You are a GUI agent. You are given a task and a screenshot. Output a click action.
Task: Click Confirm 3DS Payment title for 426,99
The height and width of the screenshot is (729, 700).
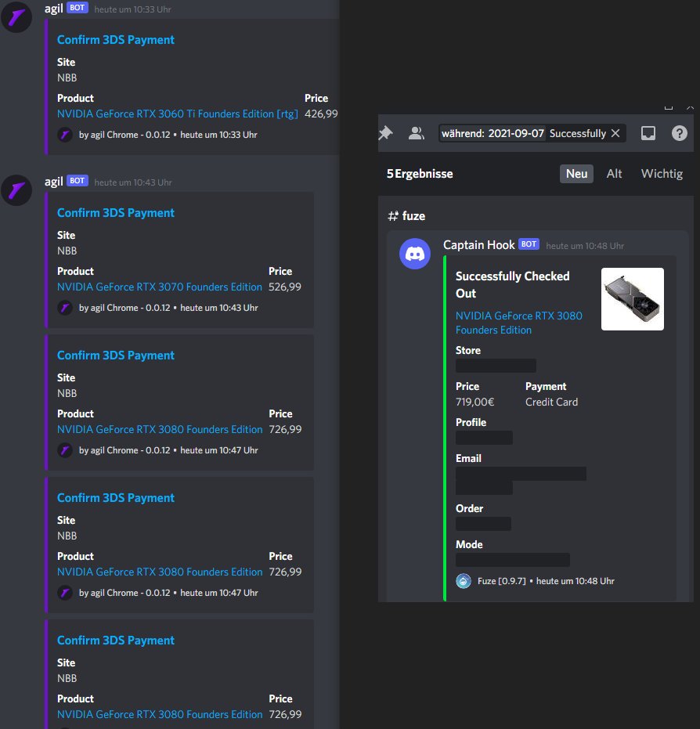pos(116,40)
